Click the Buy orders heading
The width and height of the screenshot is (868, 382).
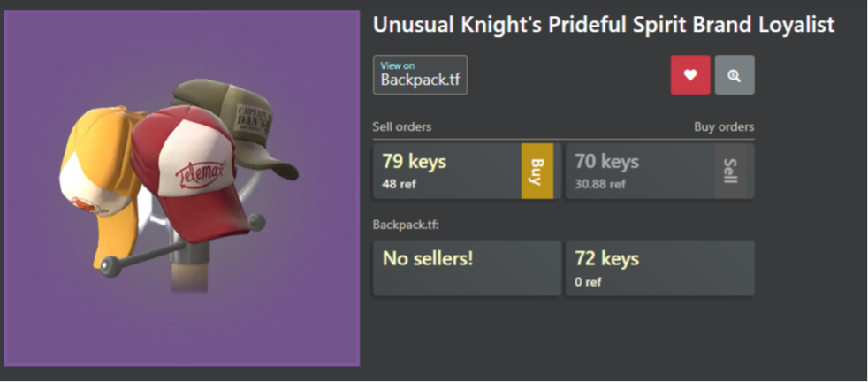(x=723, y=126)
